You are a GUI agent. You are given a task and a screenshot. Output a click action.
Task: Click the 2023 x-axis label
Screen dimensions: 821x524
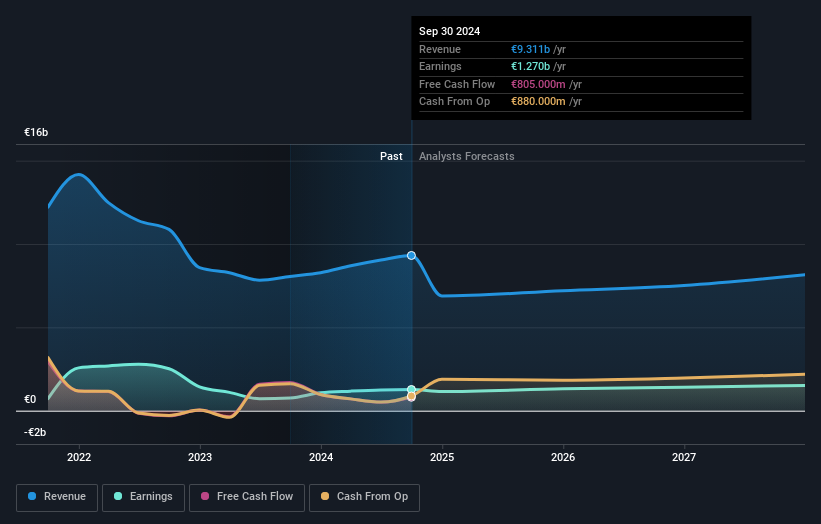pos(200,458)
